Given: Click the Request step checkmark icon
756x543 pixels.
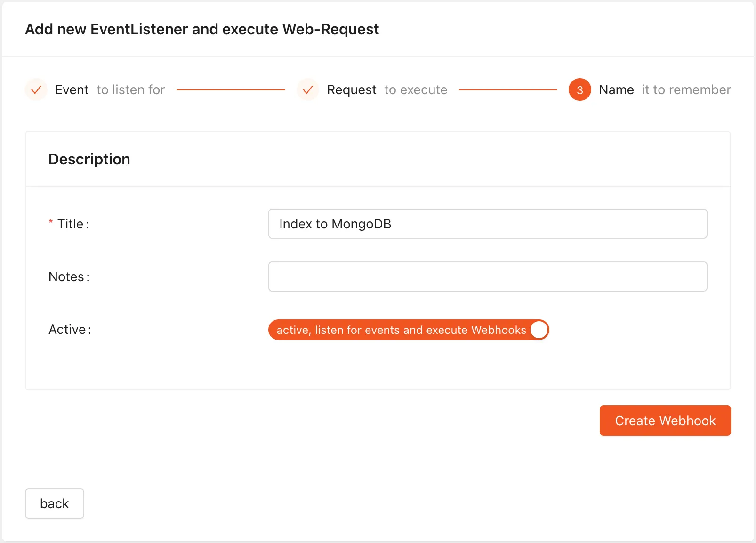Looking at the screenshot, I should point(308,89).
